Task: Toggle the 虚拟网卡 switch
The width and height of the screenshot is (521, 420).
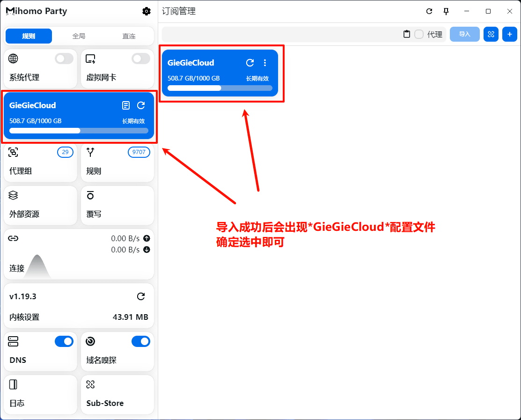Action: point(141,59)
